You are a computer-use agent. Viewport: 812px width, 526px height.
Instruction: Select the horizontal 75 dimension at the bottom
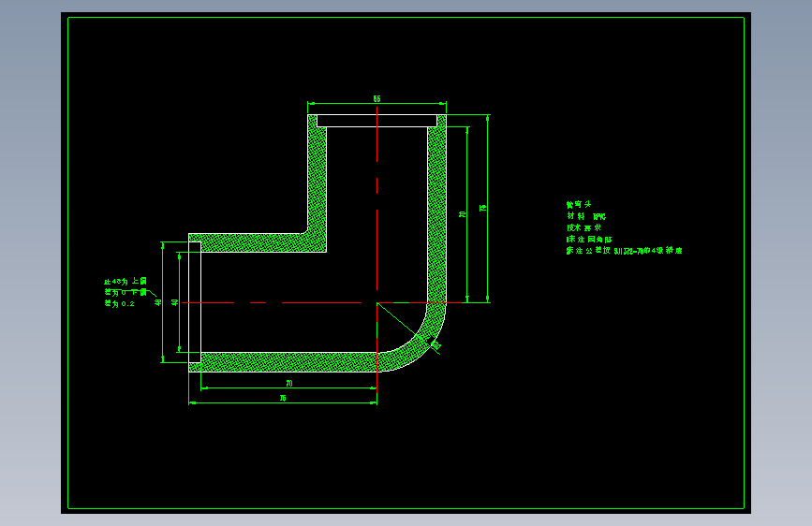(x=283, y=398)
